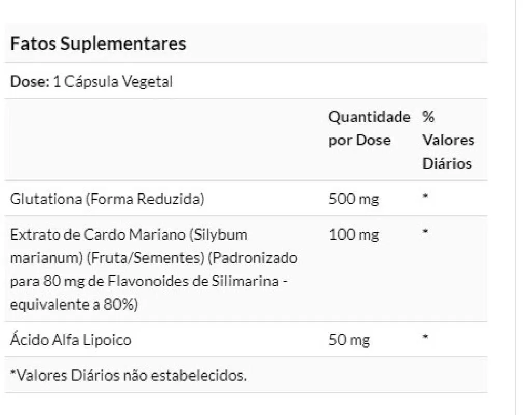Select the Dose: 1 Cápsula Vegetal row
Image resolution: width=532 pixels, height=415 pixels.
coord(246,81)
